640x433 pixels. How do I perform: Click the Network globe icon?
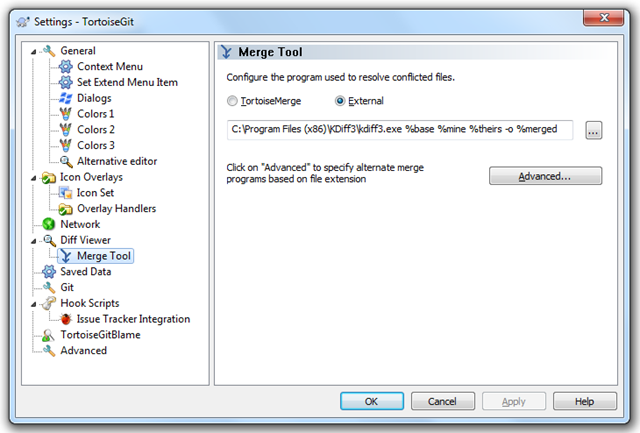click(49, 224)
